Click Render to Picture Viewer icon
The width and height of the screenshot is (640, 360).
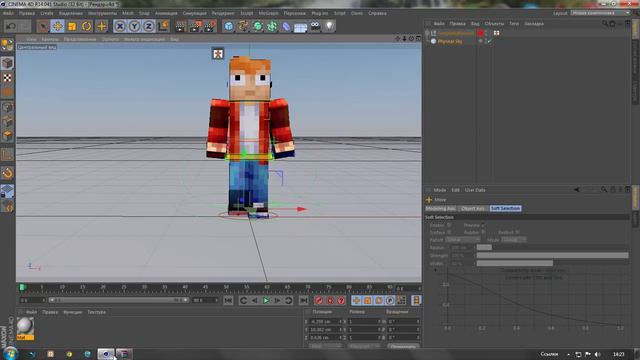[195, 27]
